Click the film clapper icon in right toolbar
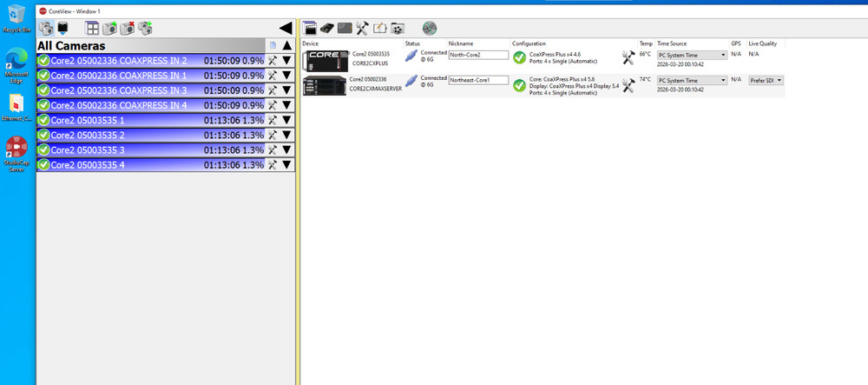The height and width of the screenshot is (385, 868). pyautogui.click(x=308, y=29)
